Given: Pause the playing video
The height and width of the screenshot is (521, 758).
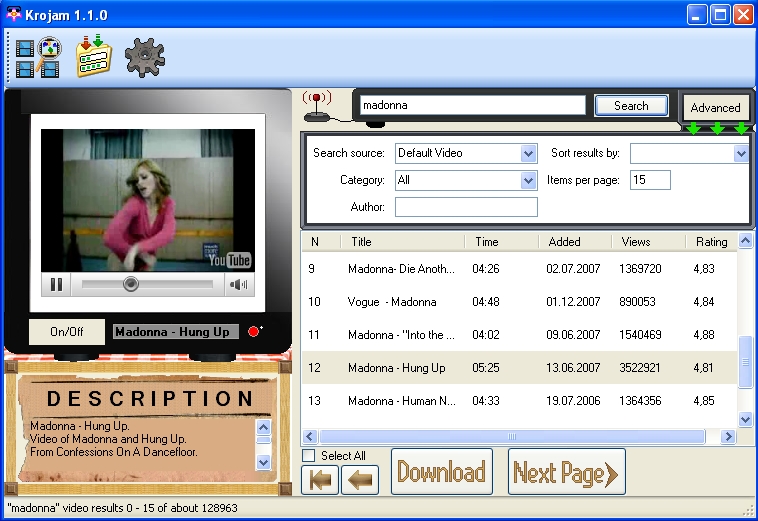Looking at the screenshot, I should [x=56, y=284].
